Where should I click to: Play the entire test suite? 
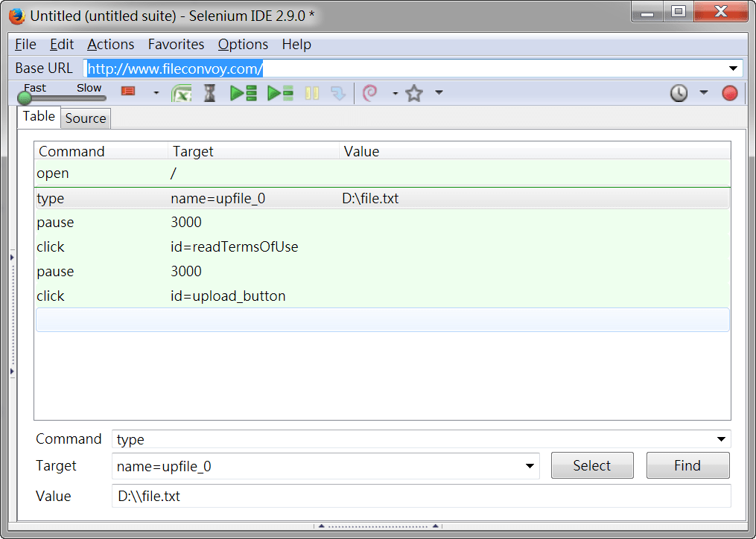pyautogui.click(x=243, y=93)
